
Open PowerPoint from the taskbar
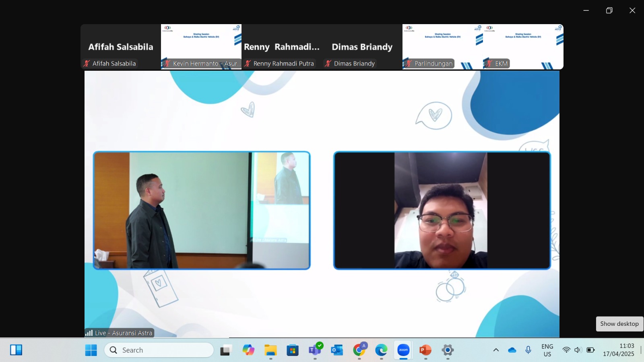(x=425, y=350)
